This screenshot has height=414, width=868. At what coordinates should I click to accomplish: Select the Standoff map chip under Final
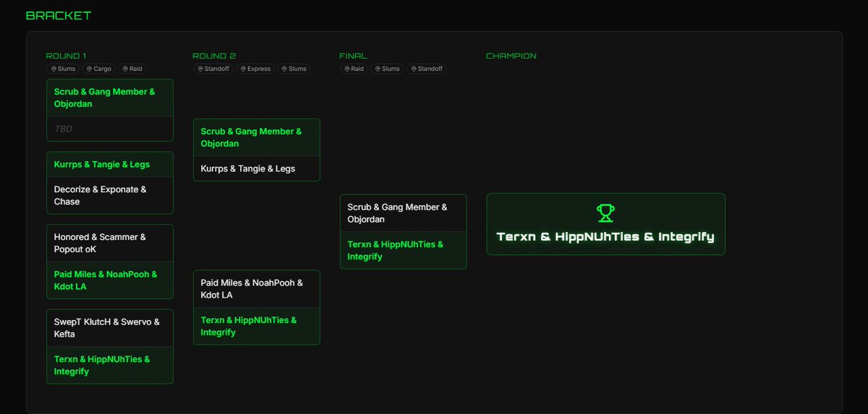[x=426, y=69]
